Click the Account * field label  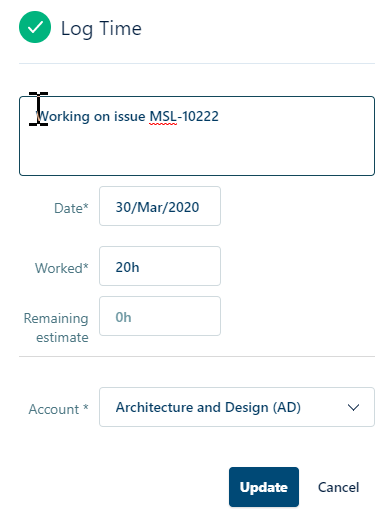click(58, 409)
